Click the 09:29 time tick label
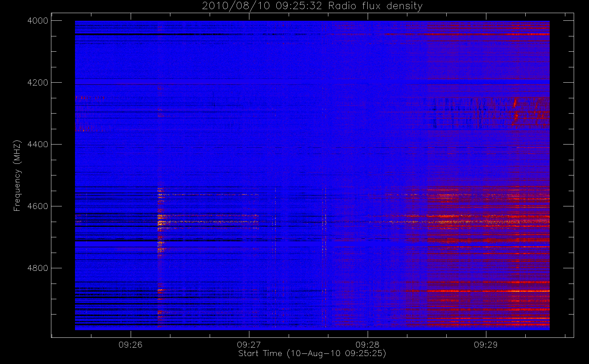This screenshot has width=589, height=364. [x=486, y=345]
